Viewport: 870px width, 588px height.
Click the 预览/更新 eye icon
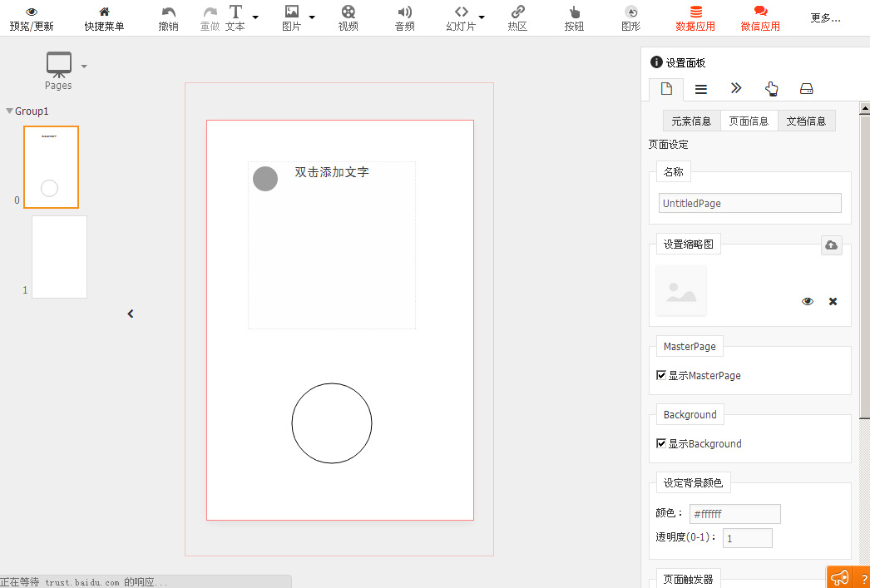tap(32, 12)
